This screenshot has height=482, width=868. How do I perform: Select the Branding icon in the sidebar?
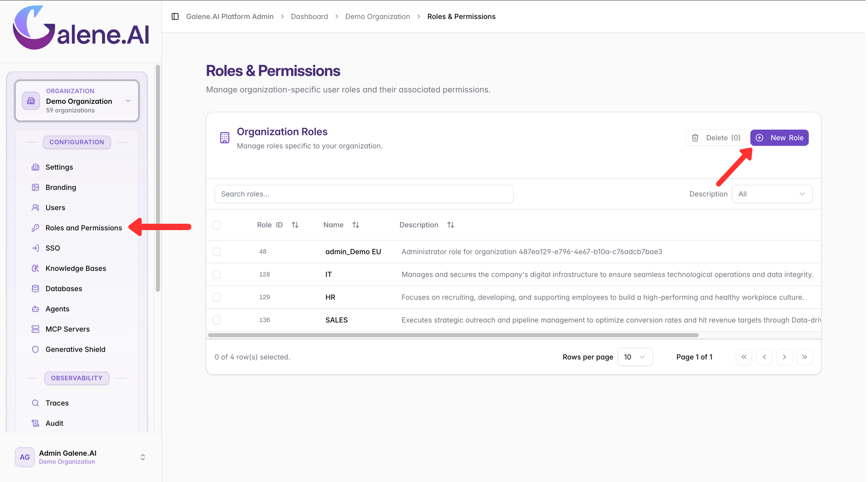point(35,187)
